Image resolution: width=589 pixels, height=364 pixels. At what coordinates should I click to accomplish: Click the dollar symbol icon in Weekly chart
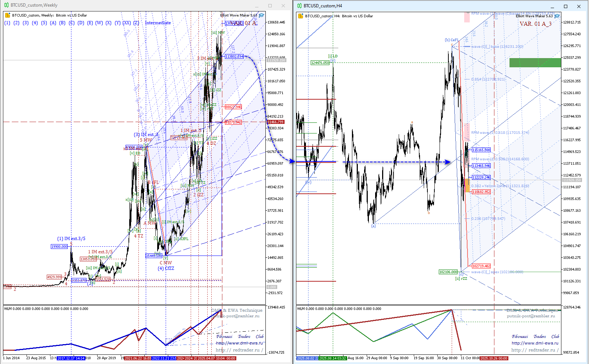click(x=7, y=15)
